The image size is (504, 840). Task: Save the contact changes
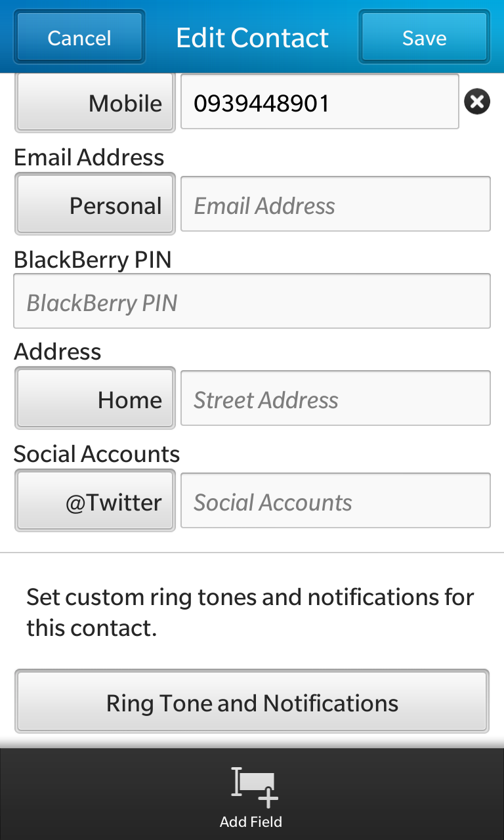pyautogui.click(x=424, y=37)
